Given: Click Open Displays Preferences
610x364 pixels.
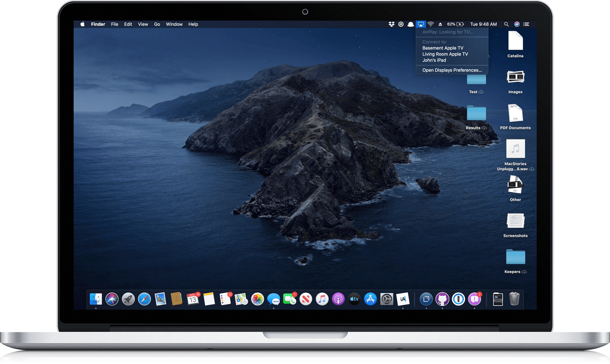Looking at the screenshot, I should (452, 70).
